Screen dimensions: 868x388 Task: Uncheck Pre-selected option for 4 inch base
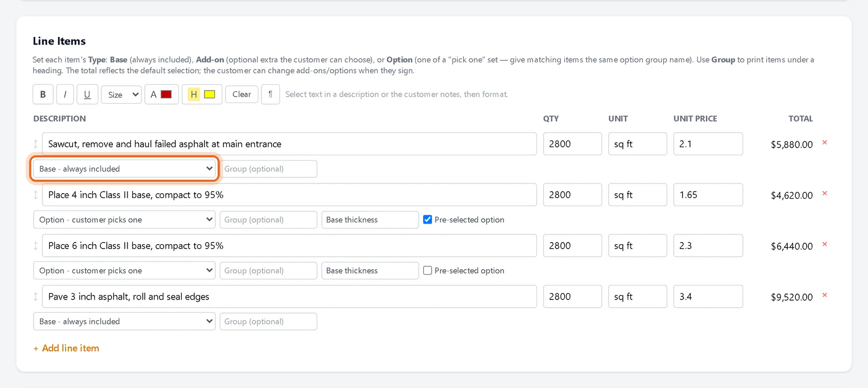(427, 220)
